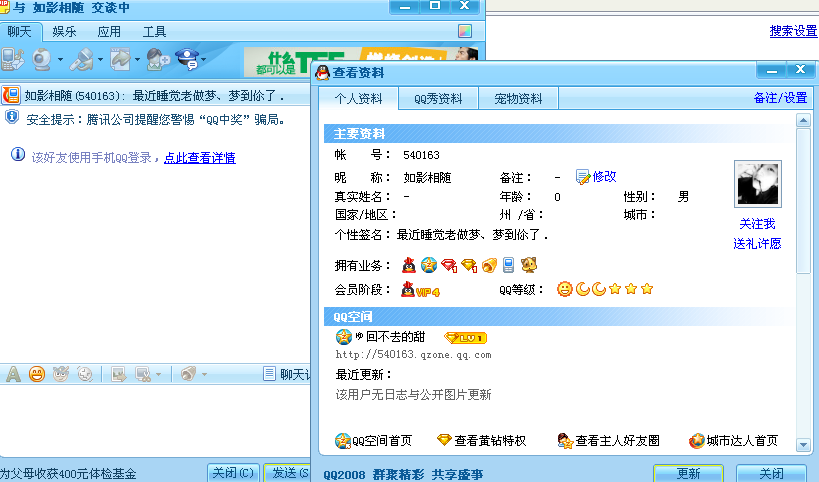The width and height of the screenshot is (819, 482).
Task: Click the 关闭(C) button in chat window
Action: 233,473
